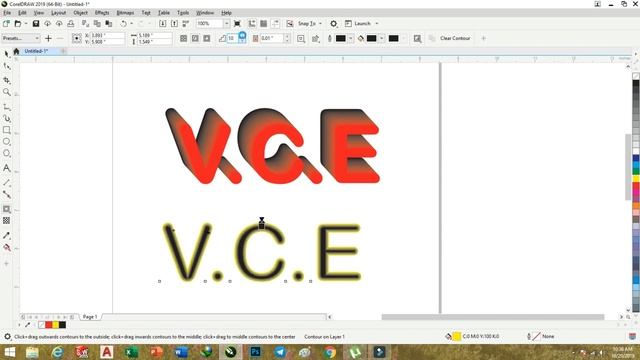Select the Contour effects tool in toolbox
640x360 pixels.
point(7,209)
